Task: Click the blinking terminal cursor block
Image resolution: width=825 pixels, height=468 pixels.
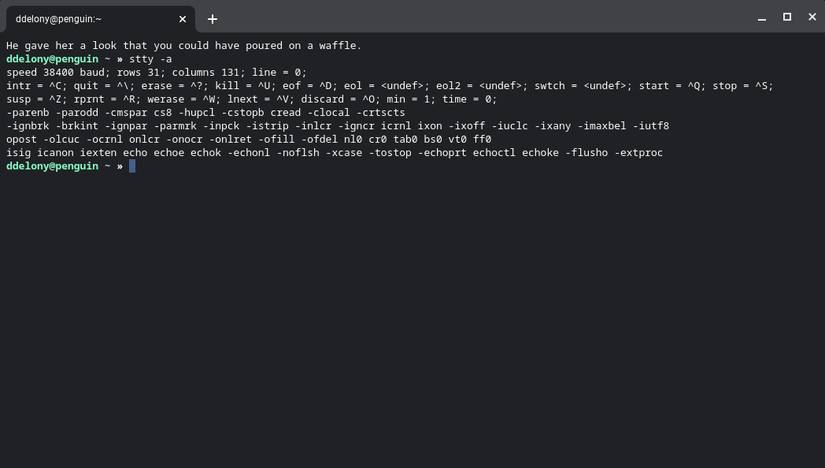Action: 132,166
